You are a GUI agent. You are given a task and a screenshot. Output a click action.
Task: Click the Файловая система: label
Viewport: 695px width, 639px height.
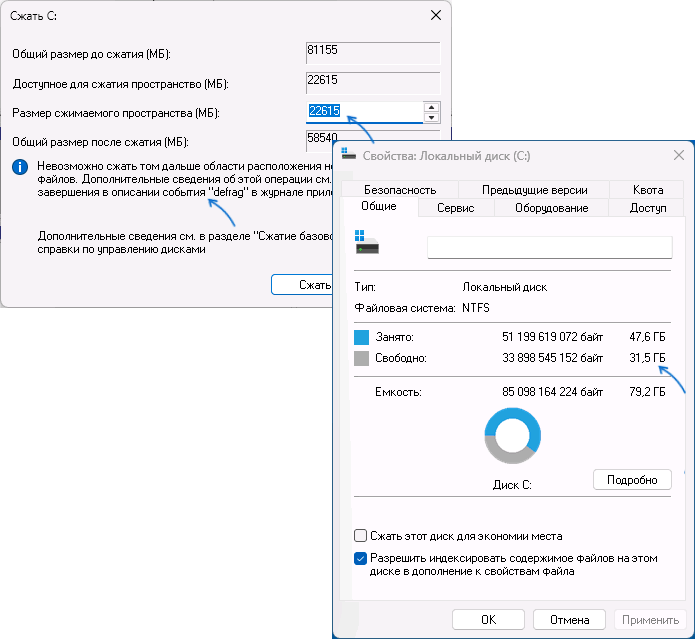coord(405,308)
